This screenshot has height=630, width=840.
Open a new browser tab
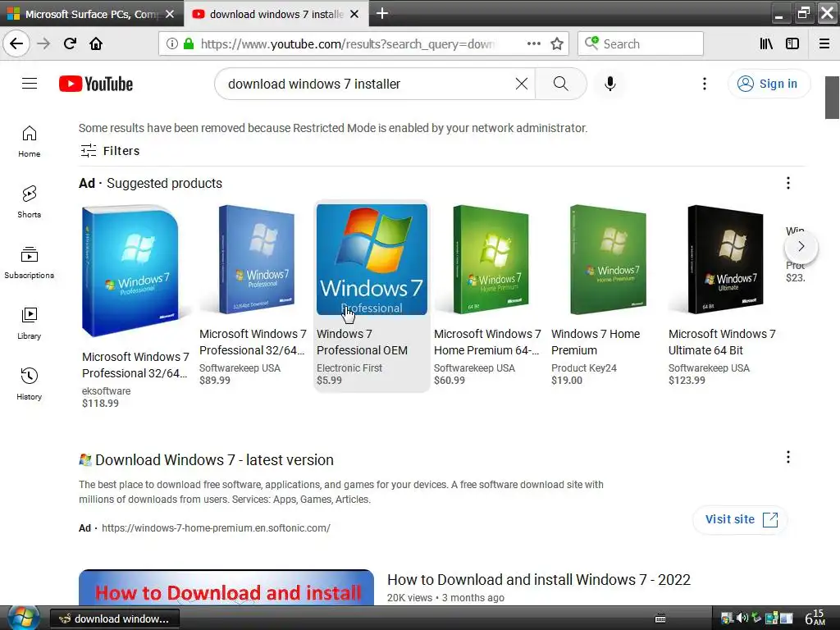click(382, 13)
